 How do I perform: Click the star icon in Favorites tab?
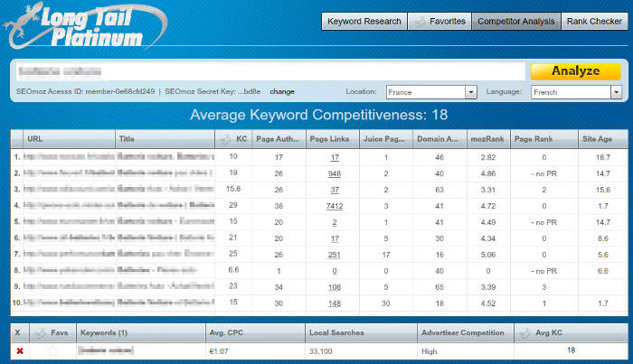pyautogui.click(x=420, y=22)
